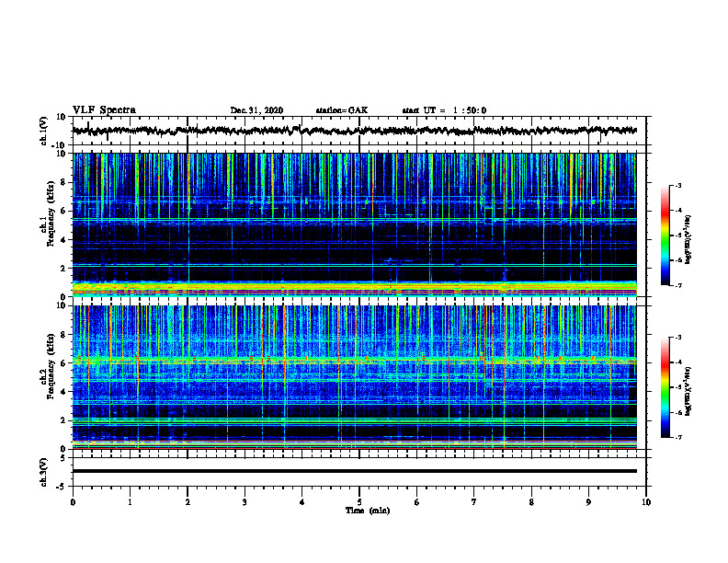Click the color scale bar beside ch.2 spectrogram

pyautogui.click(x=665, y=387)
